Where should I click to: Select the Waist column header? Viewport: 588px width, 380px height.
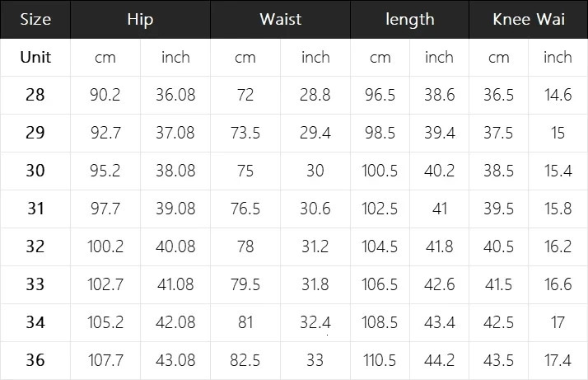point(280,20)
